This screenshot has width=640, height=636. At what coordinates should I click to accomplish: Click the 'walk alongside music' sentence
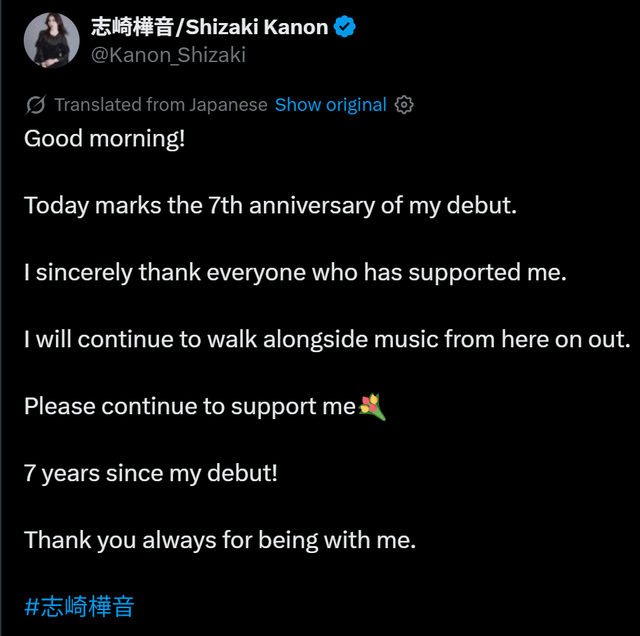click(x=327, y=339)
